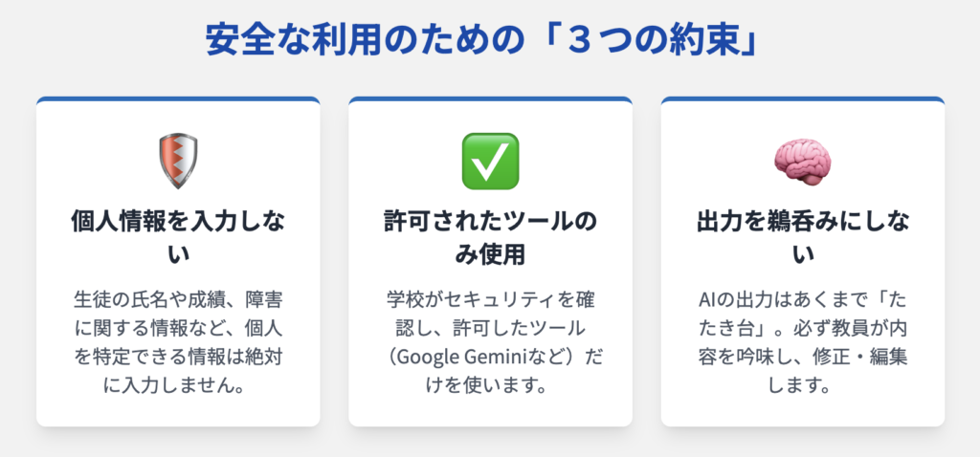Select the heading 許可されたツールのみ使用
The height and width of the screenshot is (457, 980).
coord(491,238)
